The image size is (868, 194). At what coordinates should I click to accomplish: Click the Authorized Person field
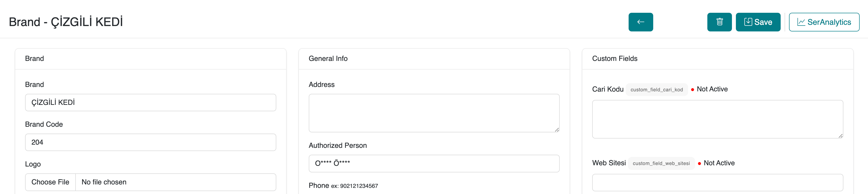tap(434, 163)
